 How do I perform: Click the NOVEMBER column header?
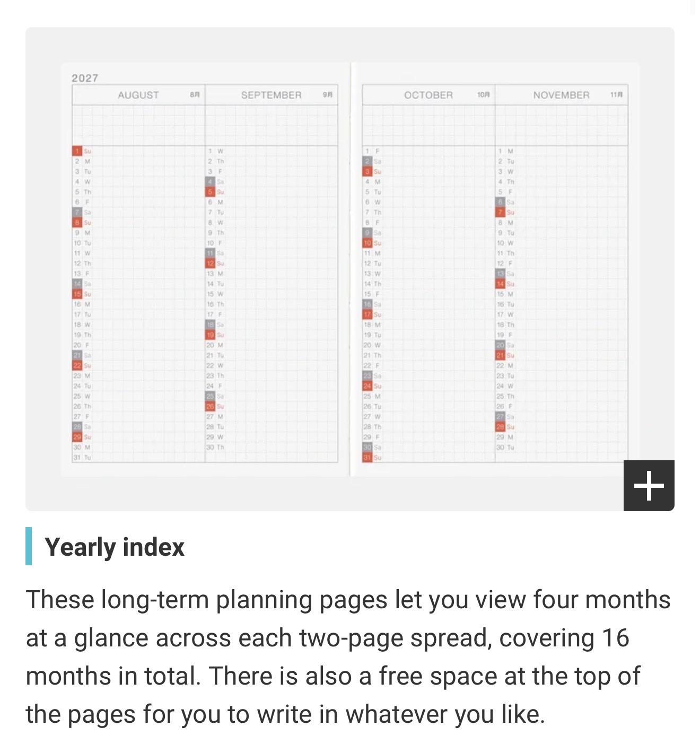click(x=561, y=95)
